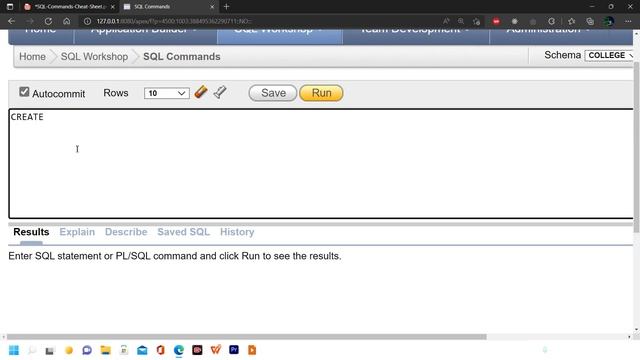Open the orange media player taskbar icon

(x=252, y=350)
